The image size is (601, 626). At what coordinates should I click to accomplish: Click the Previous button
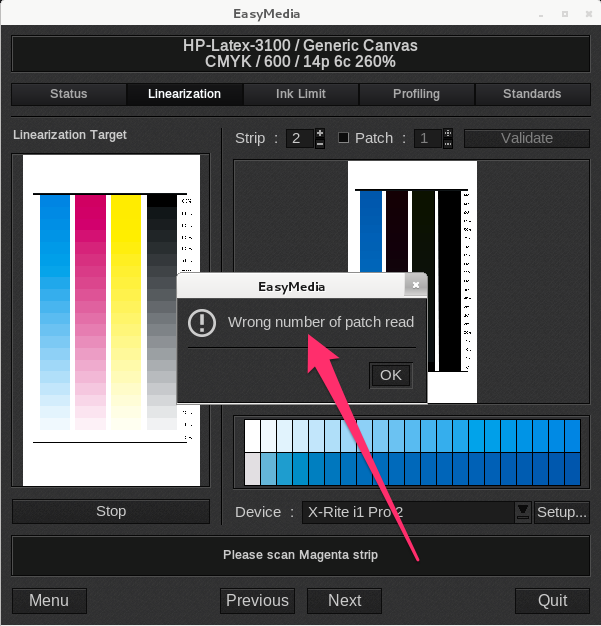(257, 600)
